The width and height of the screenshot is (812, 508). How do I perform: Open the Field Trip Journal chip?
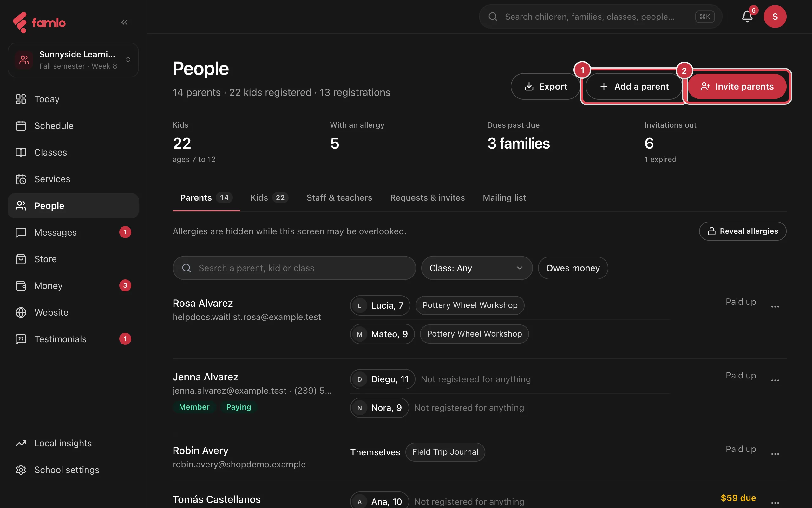point(445,452)
